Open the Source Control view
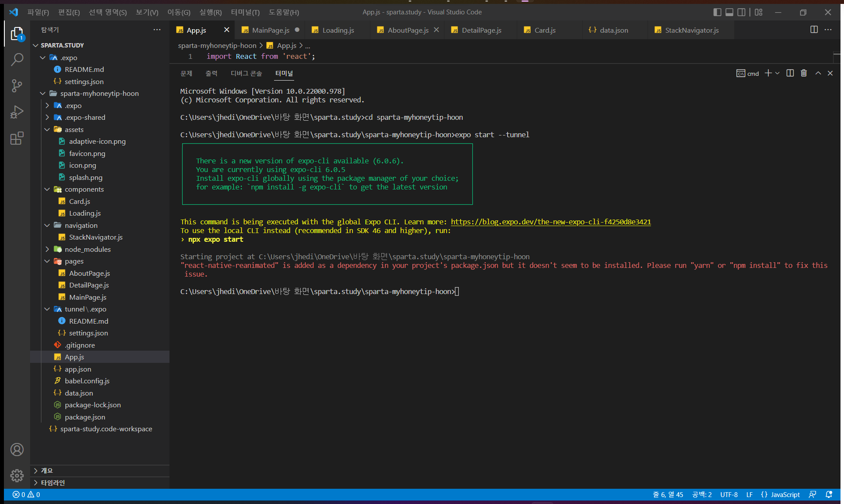 [x=17, y=86]
